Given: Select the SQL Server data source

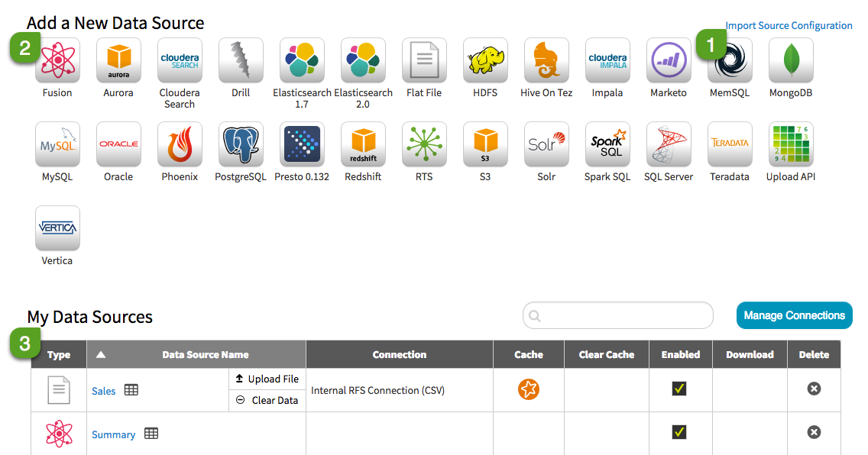Looking at the screenshot, I should [669, 144].
